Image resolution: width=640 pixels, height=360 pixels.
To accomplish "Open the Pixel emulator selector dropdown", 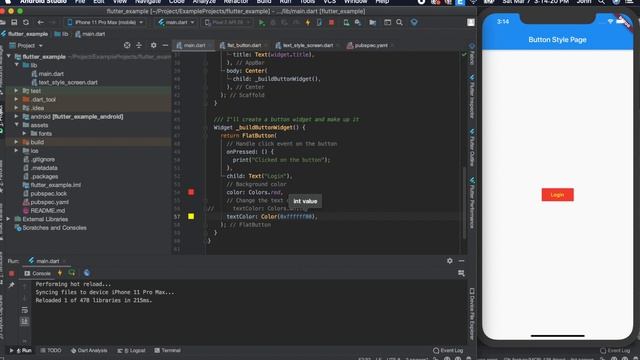I will coord(227,22).
